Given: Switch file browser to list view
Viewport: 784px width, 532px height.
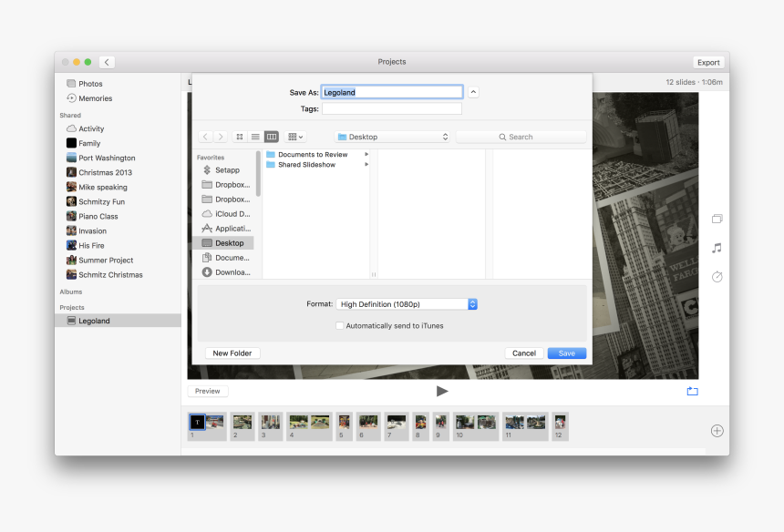Looking at the screenshot, I should 255,137.
